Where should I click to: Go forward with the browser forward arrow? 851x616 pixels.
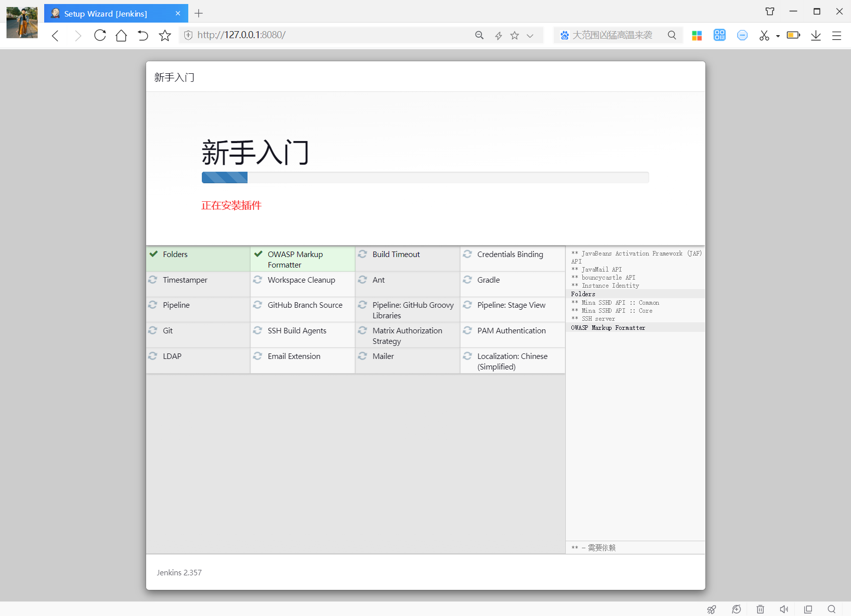click(77, 36)
